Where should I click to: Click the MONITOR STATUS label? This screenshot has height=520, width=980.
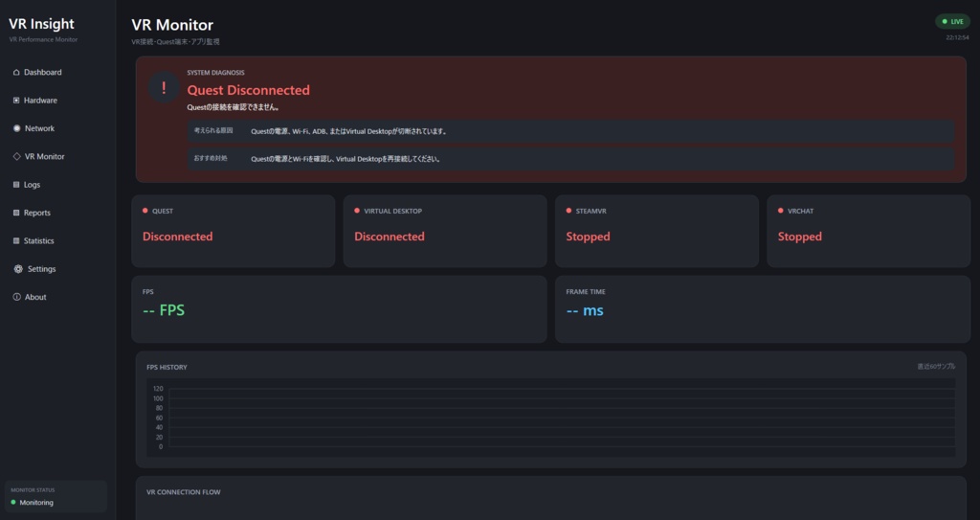point(33,490)
